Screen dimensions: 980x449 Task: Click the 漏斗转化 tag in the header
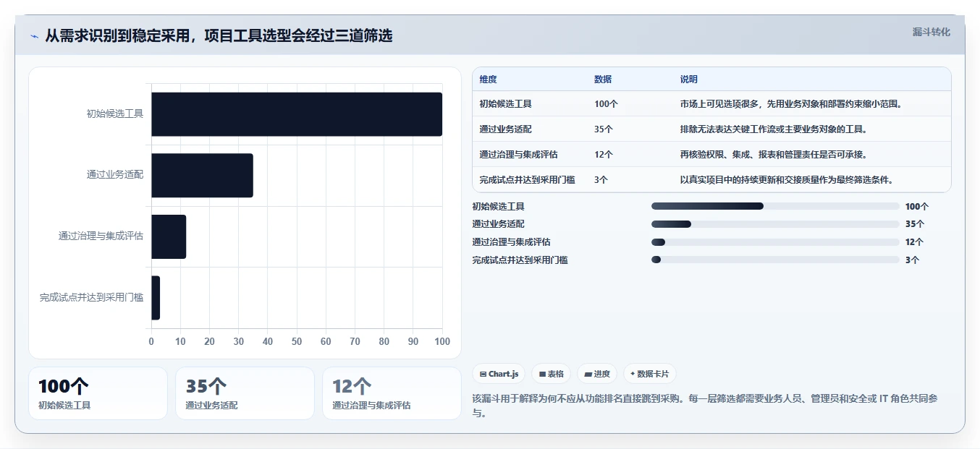(931, 33)
